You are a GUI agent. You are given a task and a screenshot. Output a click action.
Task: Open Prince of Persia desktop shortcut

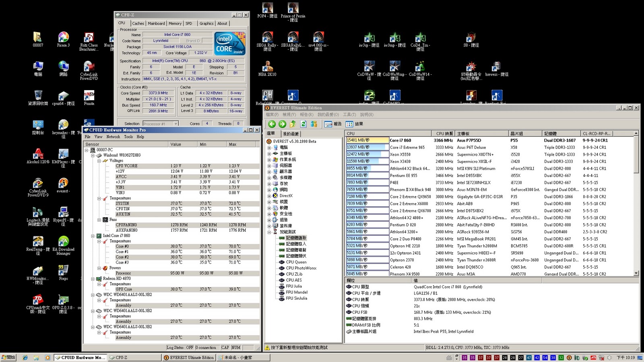293,12
